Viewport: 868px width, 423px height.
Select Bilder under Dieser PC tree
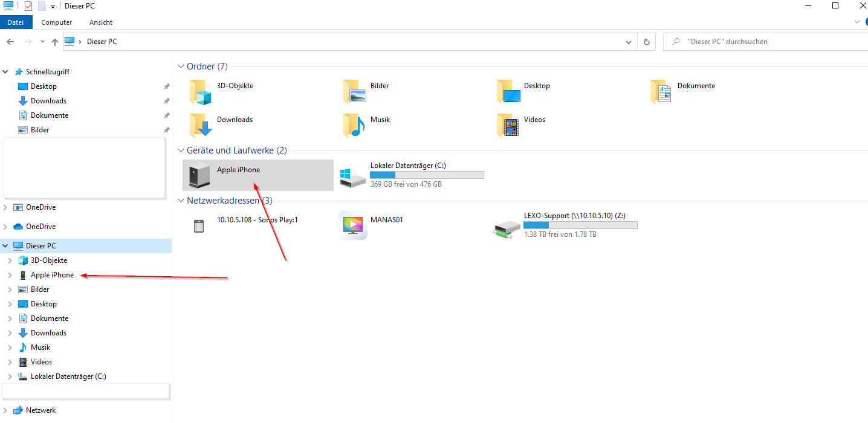(40, 289)
